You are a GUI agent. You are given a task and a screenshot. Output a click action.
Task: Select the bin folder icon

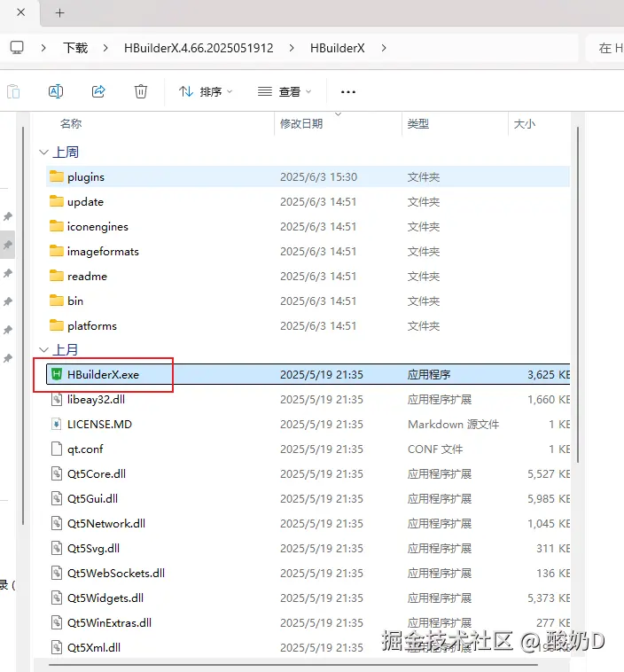pos(57,301)
